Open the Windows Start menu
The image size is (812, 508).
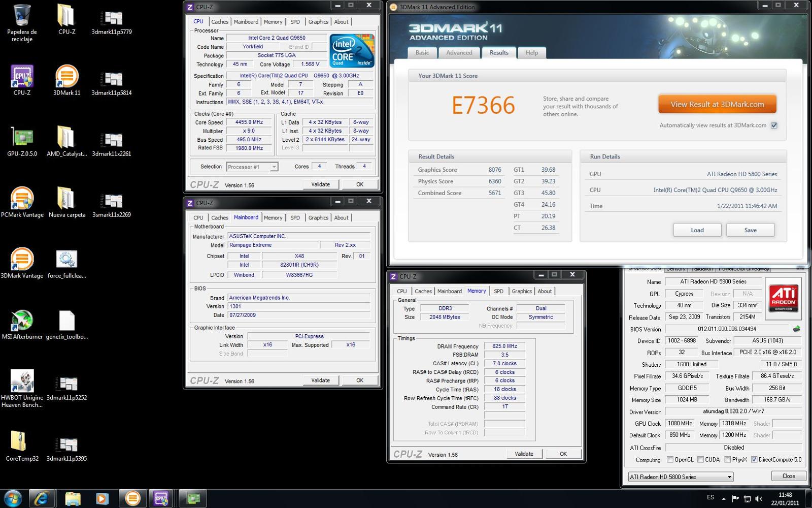(12, 498)
